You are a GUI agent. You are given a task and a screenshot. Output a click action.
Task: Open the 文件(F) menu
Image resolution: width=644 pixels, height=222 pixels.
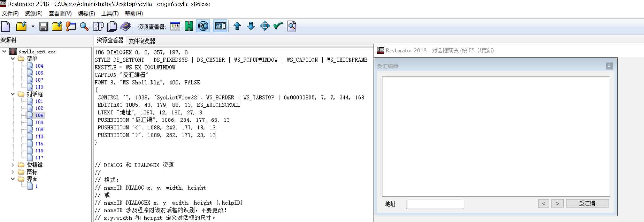tap(10, 13)
